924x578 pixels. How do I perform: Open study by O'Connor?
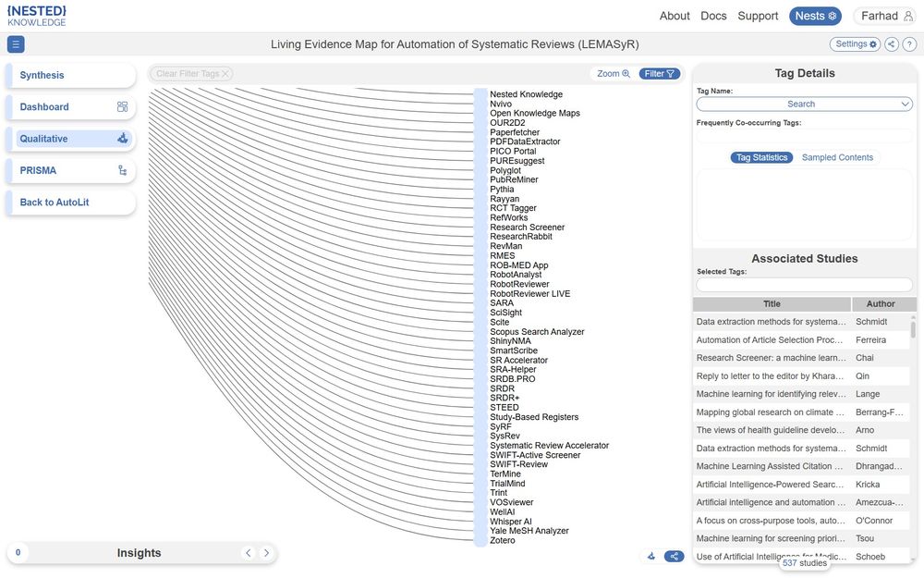point(801,521)
